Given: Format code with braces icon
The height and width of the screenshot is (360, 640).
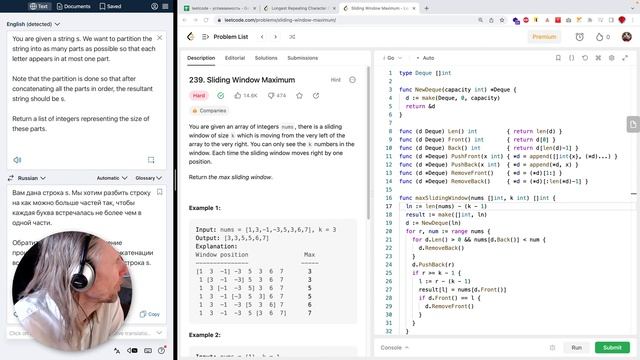Looking at the screenshot, I should tap(571, 58).
